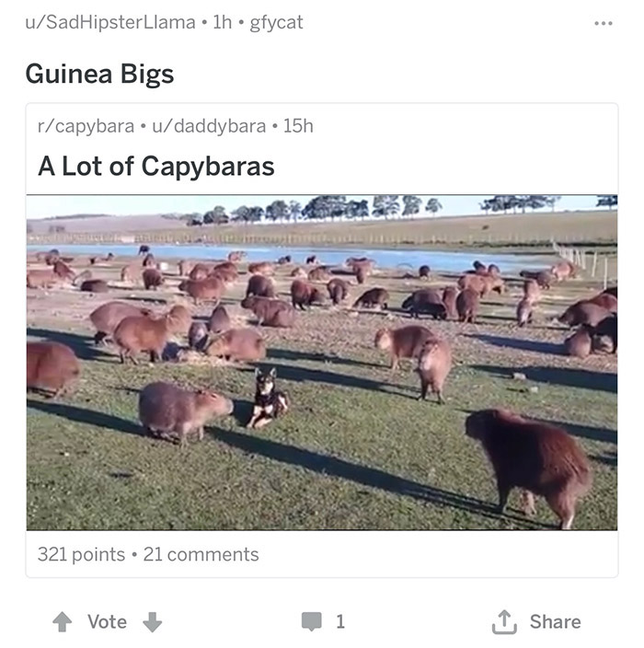
Task: Open the u/daddybara user profile
Action: click(209, 126)
